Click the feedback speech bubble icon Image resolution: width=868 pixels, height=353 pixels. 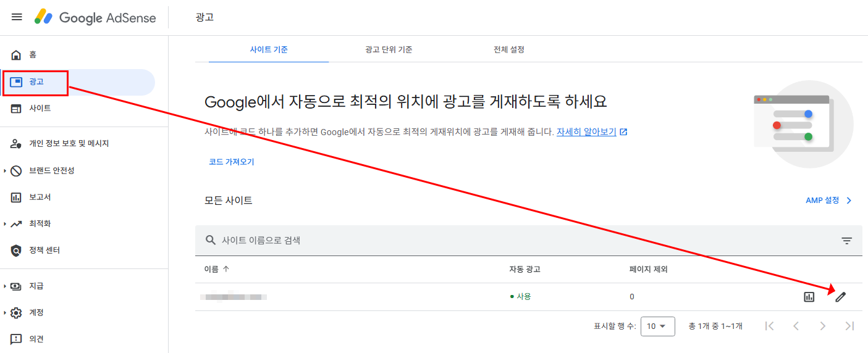(x=17, y=339)
